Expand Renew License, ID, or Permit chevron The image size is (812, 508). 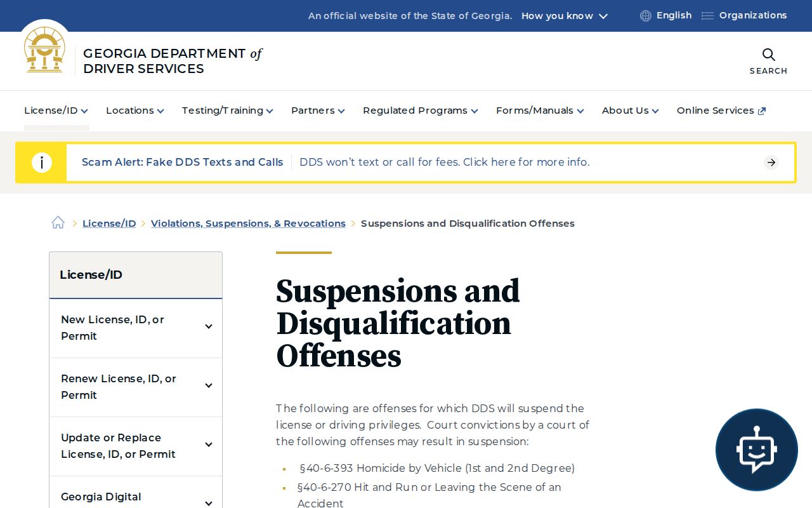(209, 386)
